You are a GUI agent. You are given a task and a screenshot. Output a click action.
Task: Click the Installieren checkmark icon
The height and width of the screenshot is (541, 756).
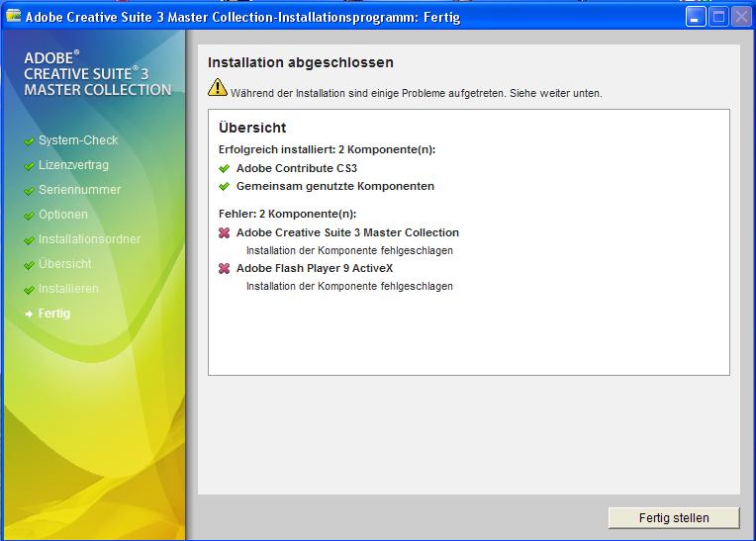pyautogui.click(x=29, y=290)
